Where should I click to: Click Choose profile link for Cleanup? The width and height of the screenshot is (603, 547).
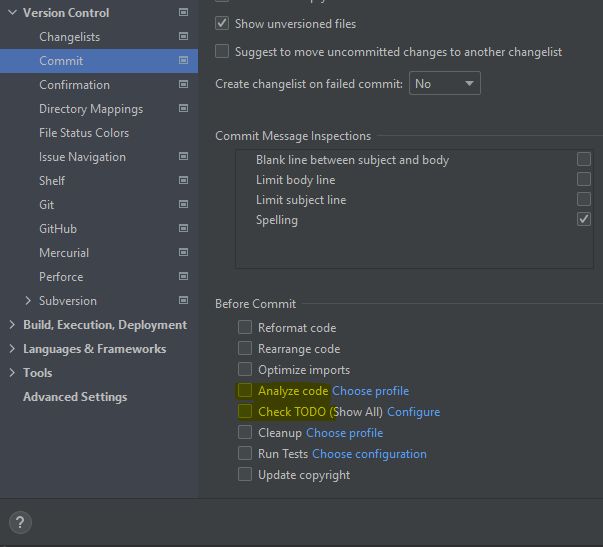[345, 433]
